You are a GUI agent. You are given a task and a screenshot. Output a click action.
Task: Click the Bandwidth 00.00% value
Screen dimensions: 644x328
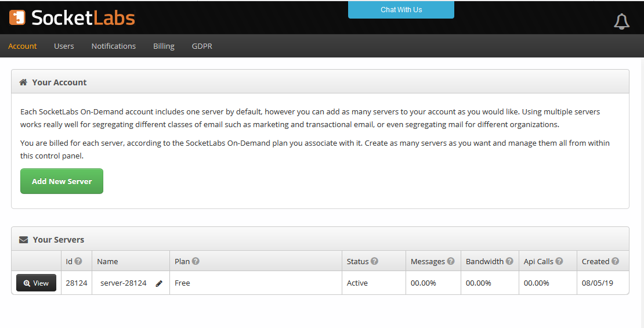pyautogui.click(x=479, y=283)
